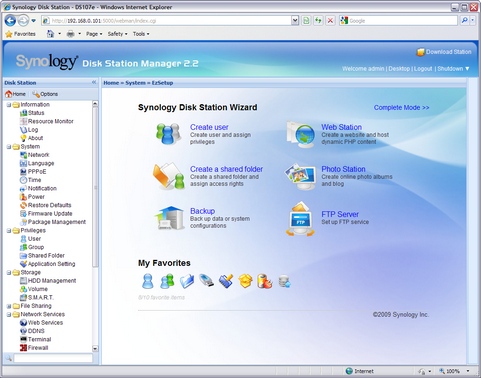
Task: Open the Page menu
Action: 94,34
